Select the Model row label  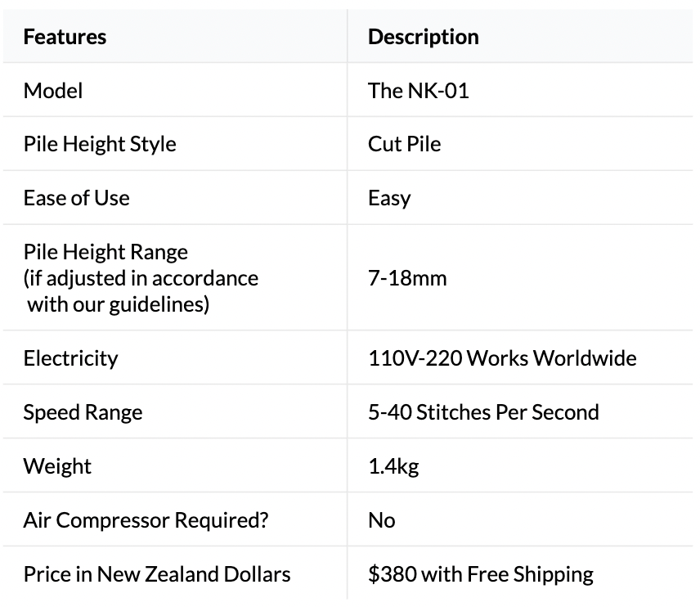pyautogui.click(x=53, y=91)
